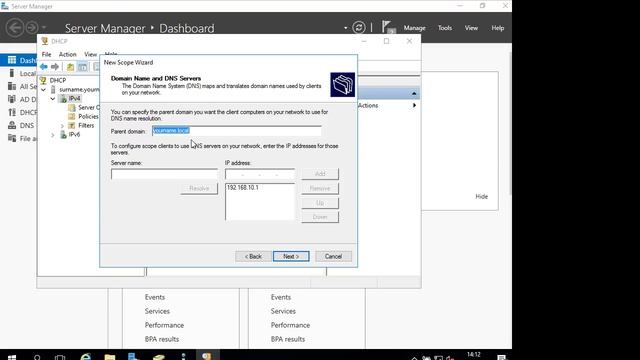This screenshot has width=640, height=360.
Task: Expand the IPv6 tree node
Action: (53, 134)
